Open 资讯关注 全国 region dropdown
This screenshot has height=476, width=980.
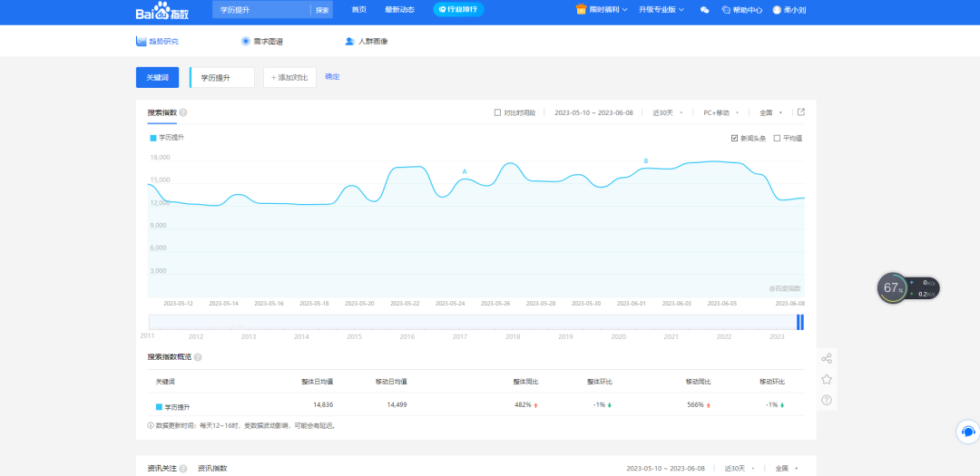click(x=786, y=469)
